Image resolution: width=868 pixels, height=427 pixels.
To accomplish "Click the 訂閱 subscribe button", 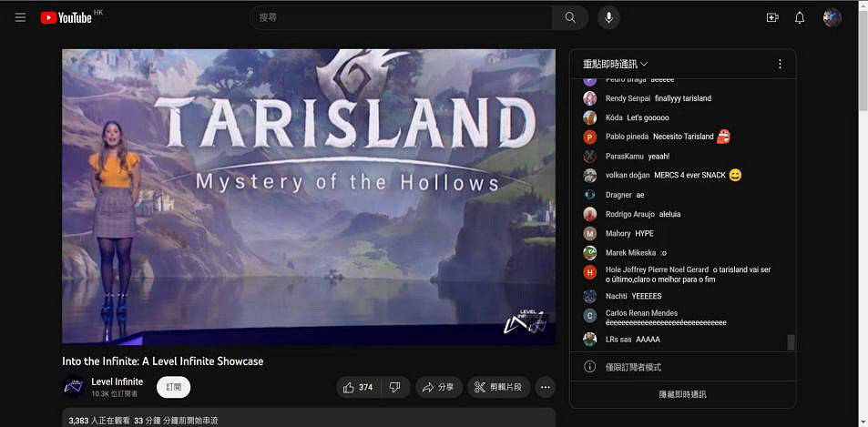I will tap(173, 387).
